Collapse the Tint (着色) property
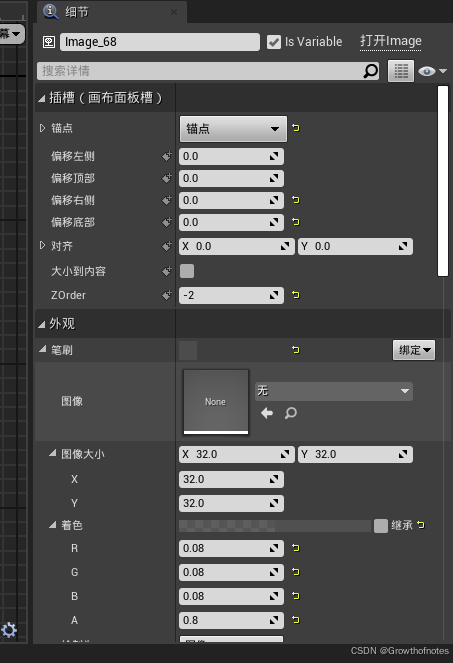This screenshot has height=663, width=453. (x=52, y=524)
